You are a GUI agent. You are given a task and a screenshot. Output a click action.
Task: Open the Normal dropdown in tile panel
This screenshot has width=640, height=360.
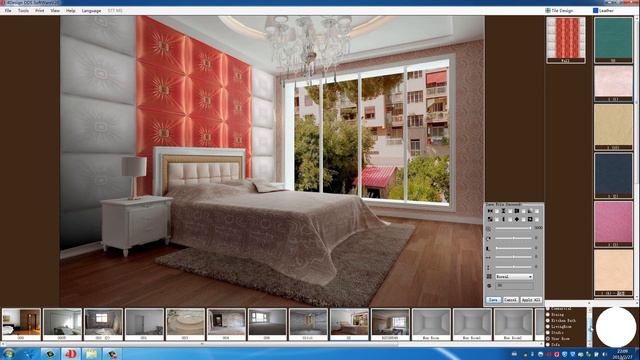point(514,276)
